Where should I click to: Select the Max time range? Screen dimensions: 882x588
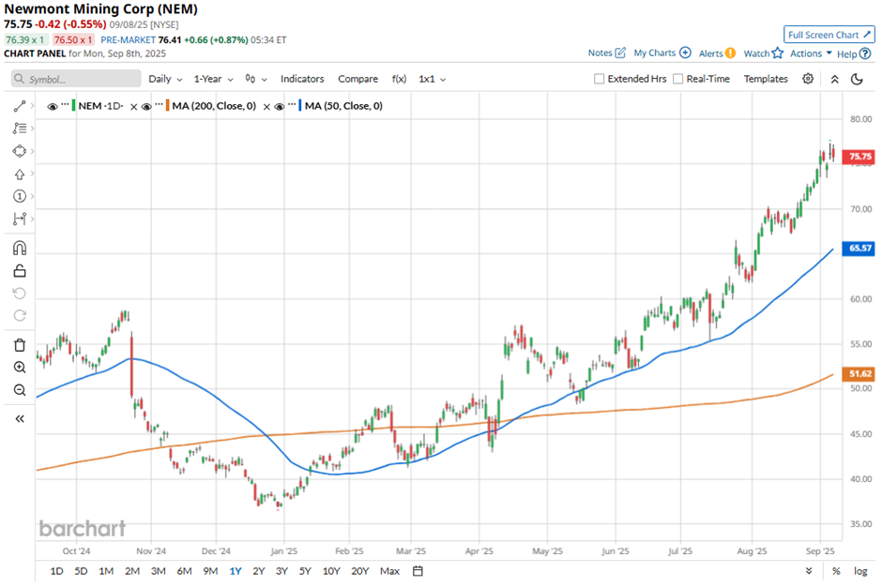coord(389,571)
